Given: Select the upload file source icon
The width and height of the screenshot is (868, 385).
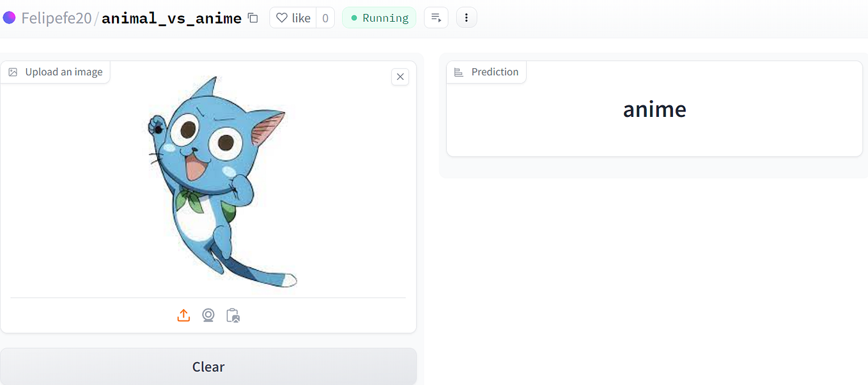Looking at the screenshot, I should coord(183,315).
